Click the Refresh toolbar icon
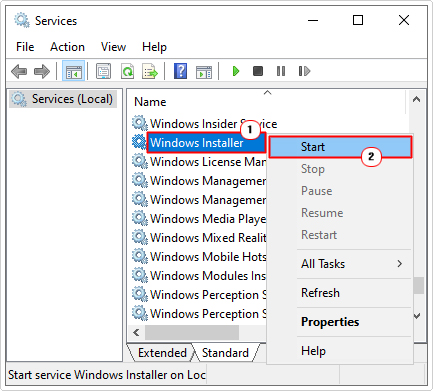Image resolution: width=433 pixels, height=391 pixels. (127, 71)
